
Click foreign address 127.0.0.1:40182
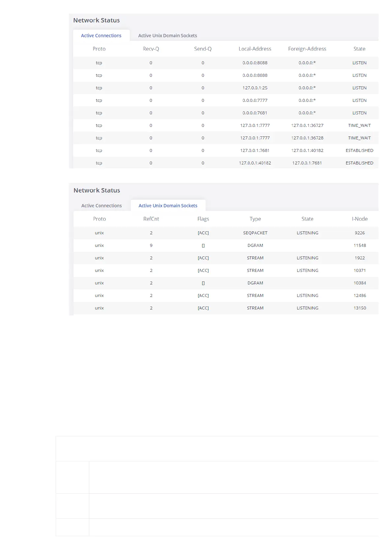(307, 150)
